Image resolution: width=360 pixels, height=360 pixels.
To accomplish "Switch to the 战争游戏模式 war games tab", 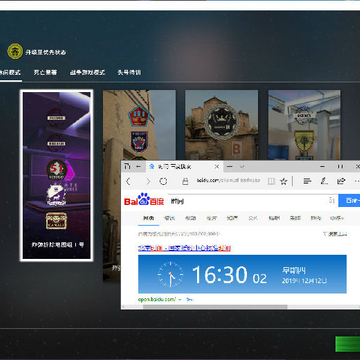I will (x=87, y=72).
